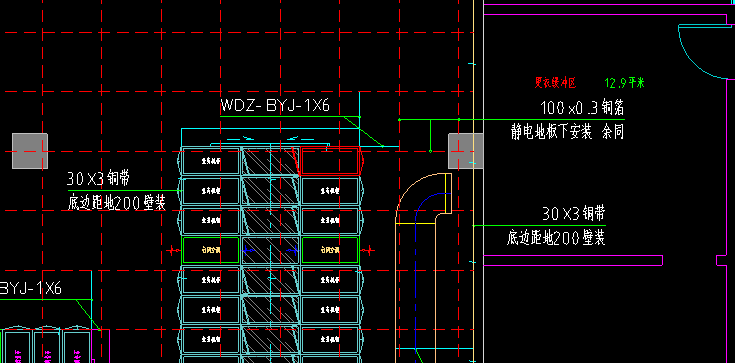Select 底边距地200壁装 text in the right room
The height and width of the screenshot is (363, 735).
(556, 238)
